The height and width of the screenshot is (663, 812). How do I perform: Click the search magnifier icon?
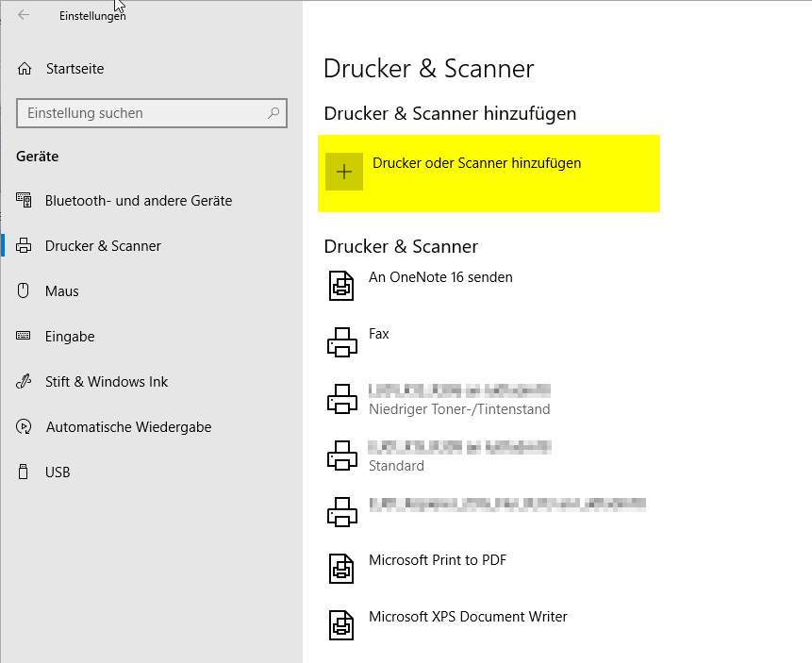click(273, 113)
